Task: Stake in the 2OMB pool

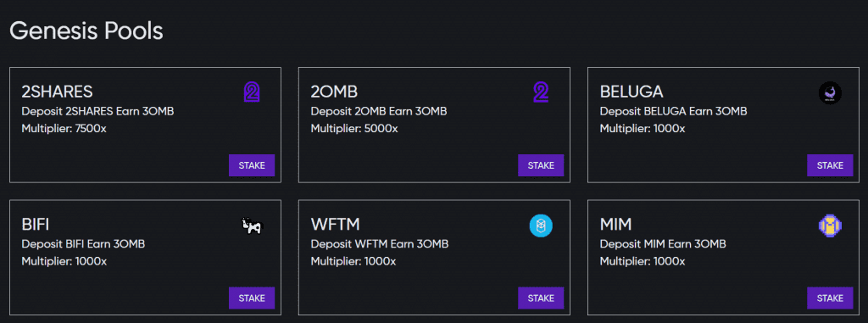Action: tap(541, 165)
